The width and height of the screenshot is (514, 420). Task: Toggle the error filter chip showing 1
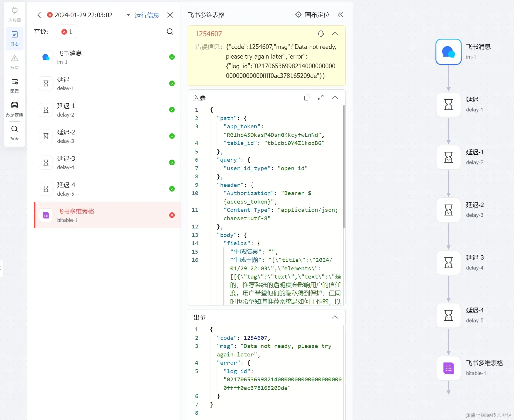66,32
